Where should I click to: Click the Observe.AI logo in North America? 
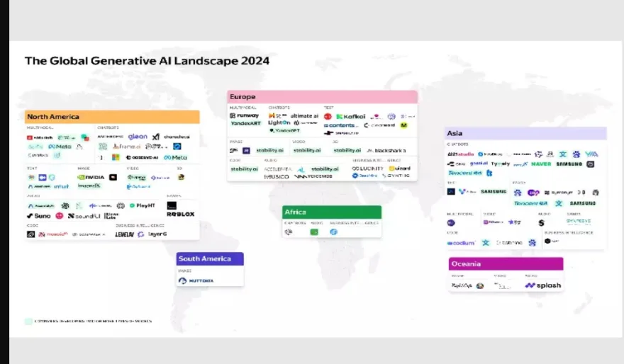pyautogui.click(x=142, y=157)
